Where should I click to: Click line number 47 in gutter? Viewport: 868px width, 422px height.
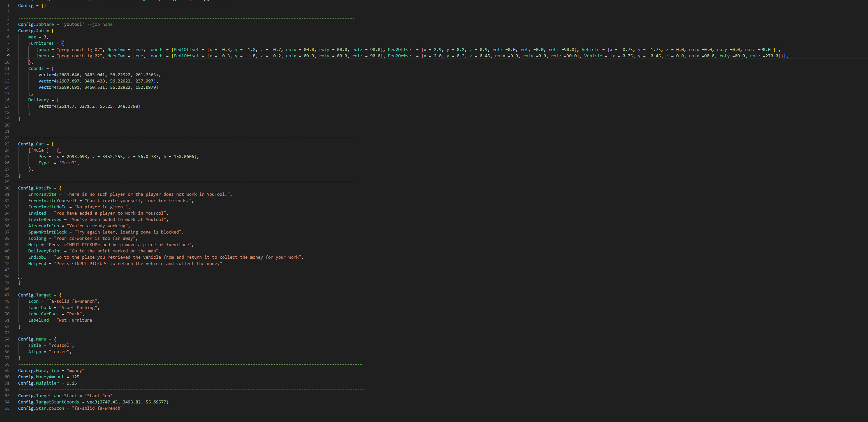(7, 295)
